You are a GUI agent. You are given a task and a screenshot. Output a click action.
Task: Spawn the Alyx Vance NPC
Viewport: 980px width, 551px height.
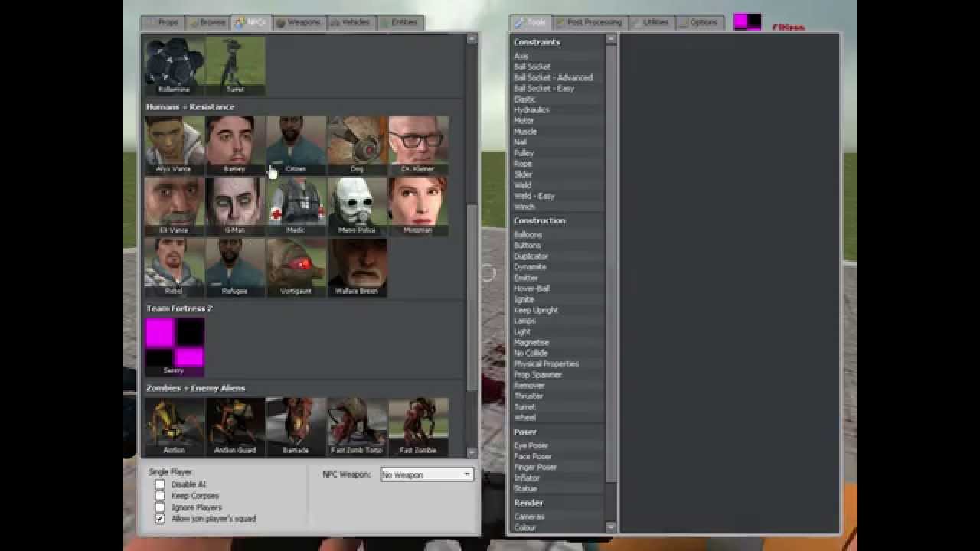[175, 145]
